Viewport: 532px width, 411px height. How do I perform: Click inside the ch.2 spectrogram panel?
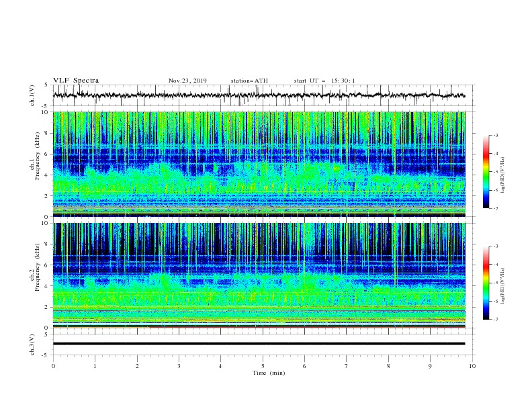point(259,275)
